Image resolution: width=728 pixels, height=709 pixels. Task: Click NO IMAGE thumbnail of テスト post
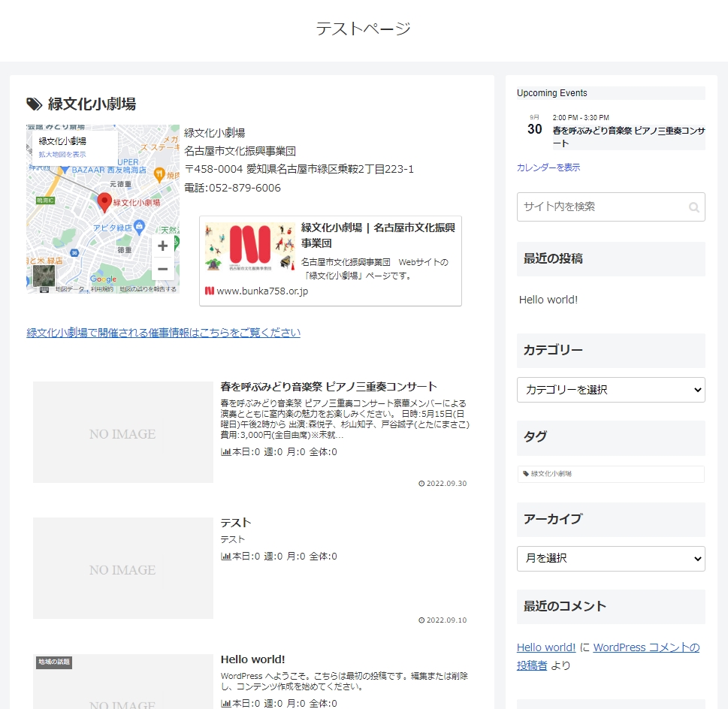click(x=123, y=568)
